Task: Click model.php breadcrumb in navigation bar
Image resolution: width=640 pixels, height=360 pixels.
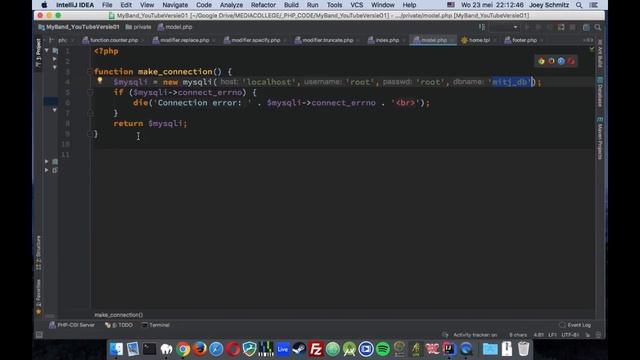Action: click(x=175, y=27)
